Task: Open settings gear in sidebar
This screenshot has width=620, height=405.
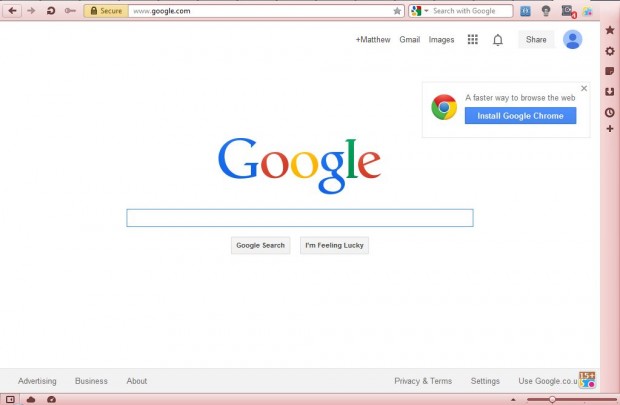Action: point(610,51)
